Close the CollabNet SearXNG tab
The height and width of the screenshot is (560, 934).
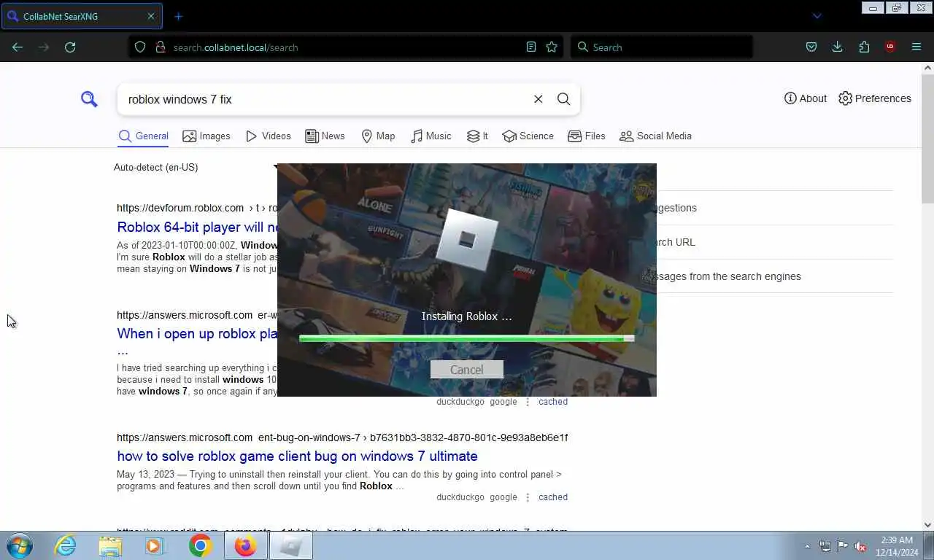[151, 16]
